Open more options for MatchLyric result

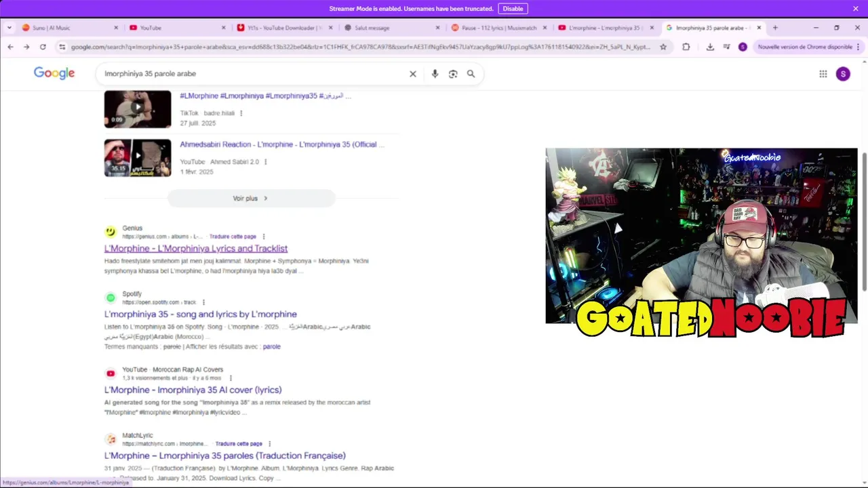270,444
